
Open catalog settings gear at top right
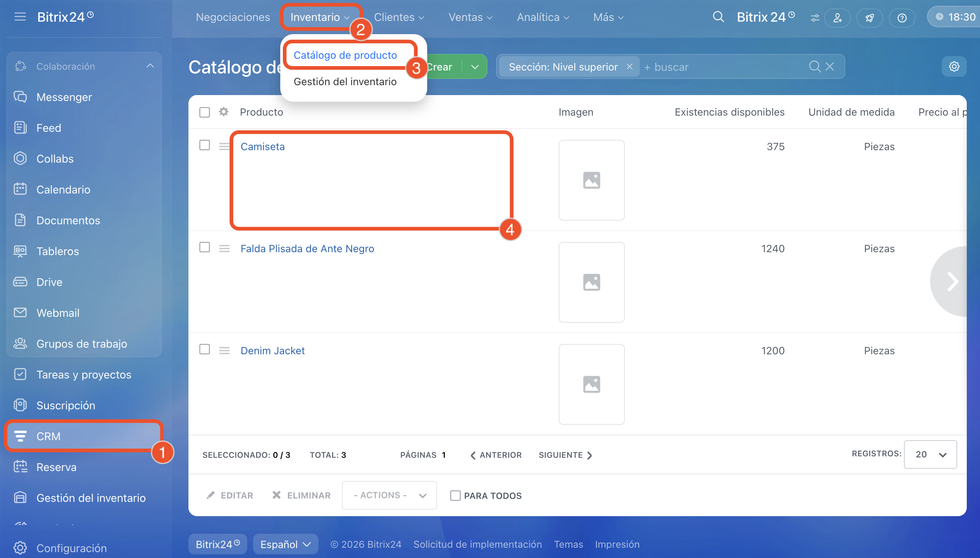click(954, 67)
